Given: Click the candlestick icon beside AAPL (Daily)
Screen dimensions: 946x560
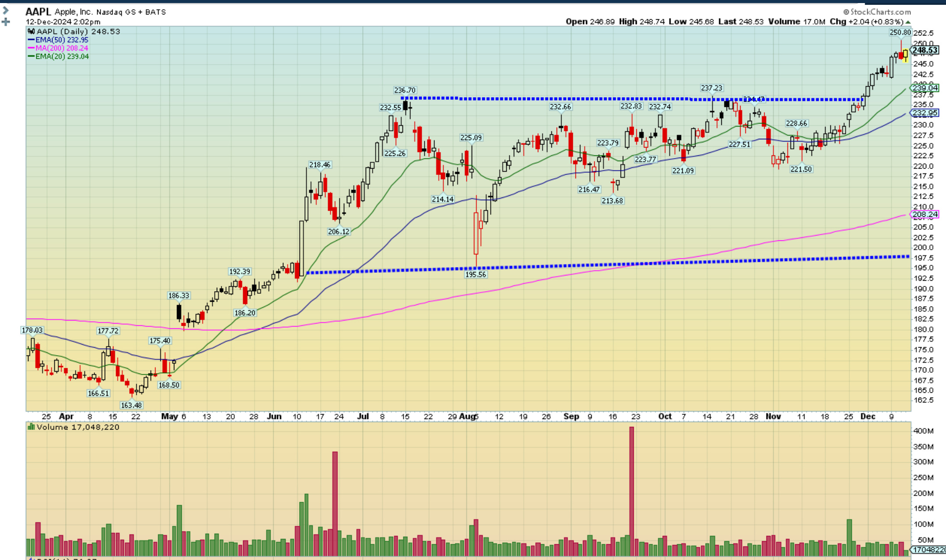Looking at the screenshot, I should coord(31,32).
